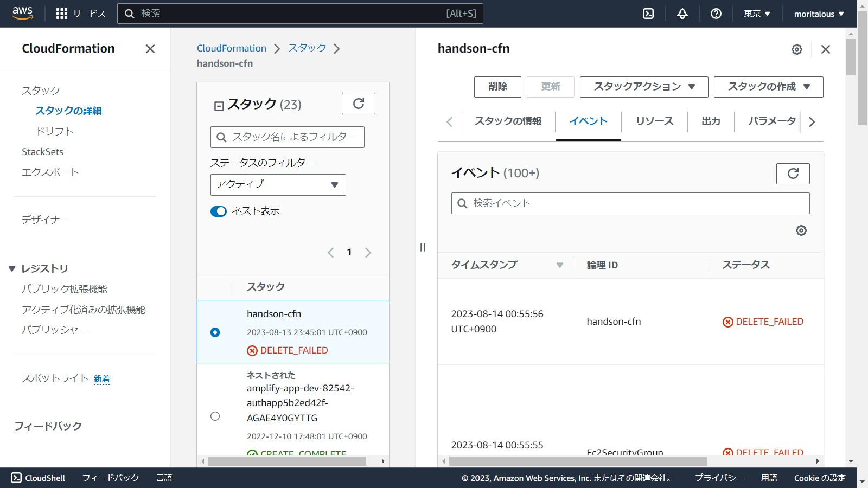The height and width of the screenshot is (488, 868).
Task: Refresh the stacks list
Action: [x=358, y=104]
